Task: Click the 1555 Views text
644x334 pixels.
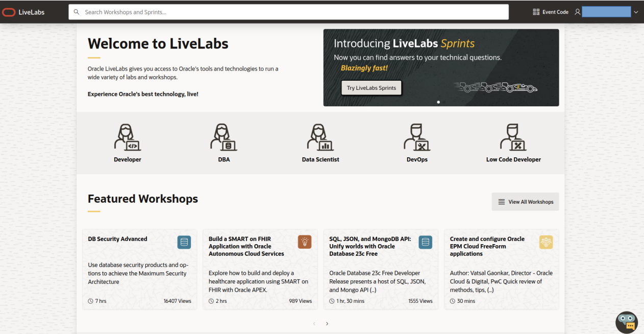Action: click(x=420, y=301)
